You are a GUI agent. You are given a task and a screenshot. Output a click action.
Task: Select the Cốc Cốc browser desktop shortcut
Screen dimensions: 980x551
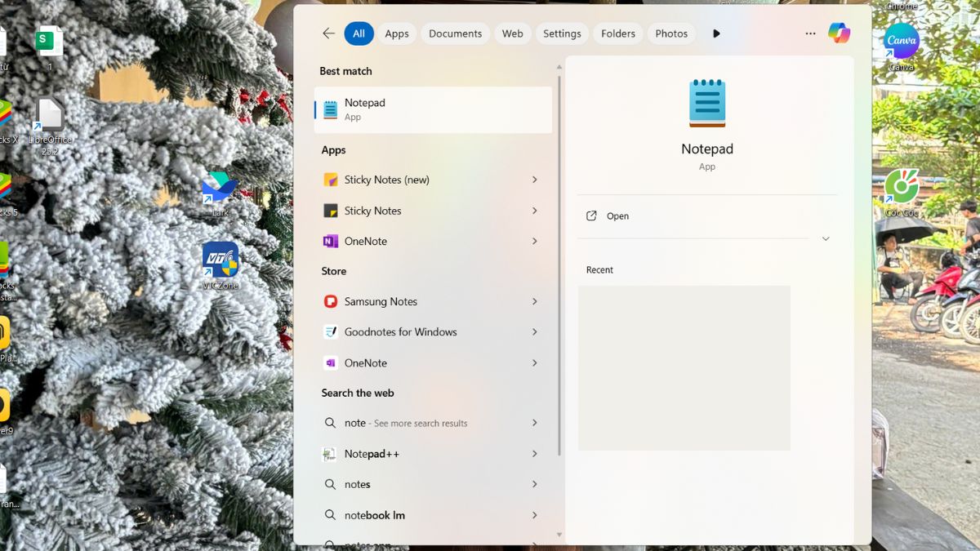coord(902,193)
